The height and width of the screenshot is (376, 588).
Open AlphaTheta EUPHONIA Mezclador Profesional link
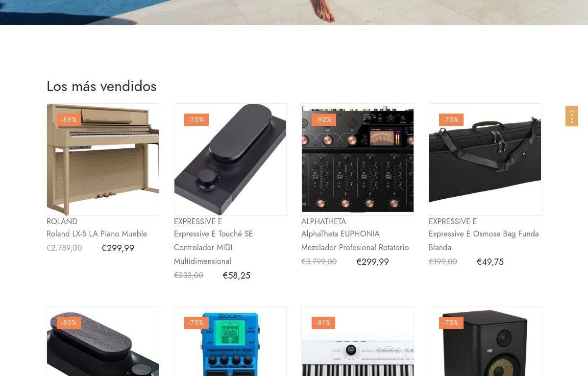click(355, 241)
